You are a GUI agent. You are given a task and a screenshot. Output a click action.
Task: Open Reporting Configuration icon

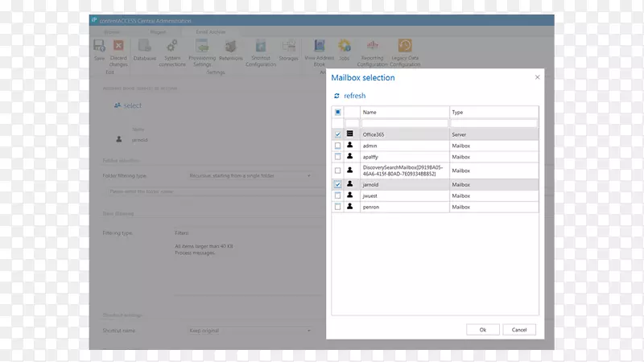pyautogui.click(x=373, y=45)
